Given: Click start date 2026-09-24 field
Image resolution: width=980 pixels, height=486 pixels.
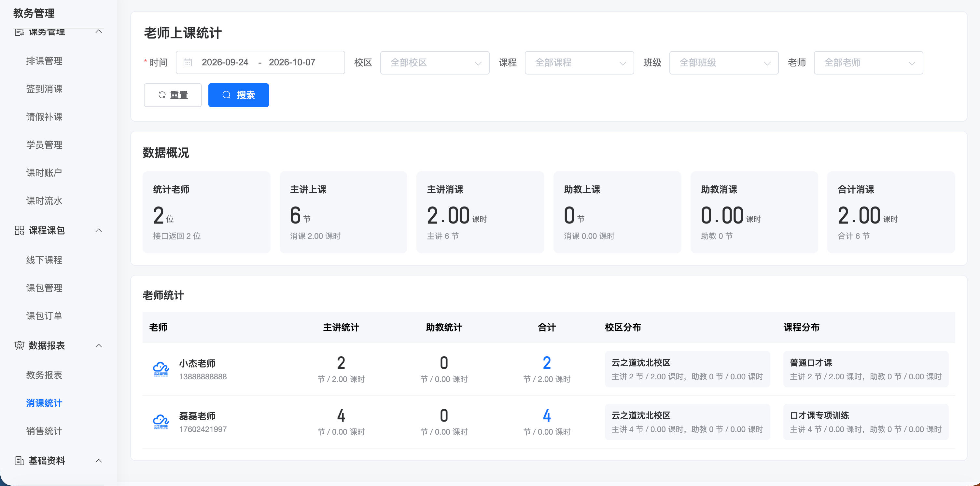Looking at the screenshot, I should [x=225, y=62].
